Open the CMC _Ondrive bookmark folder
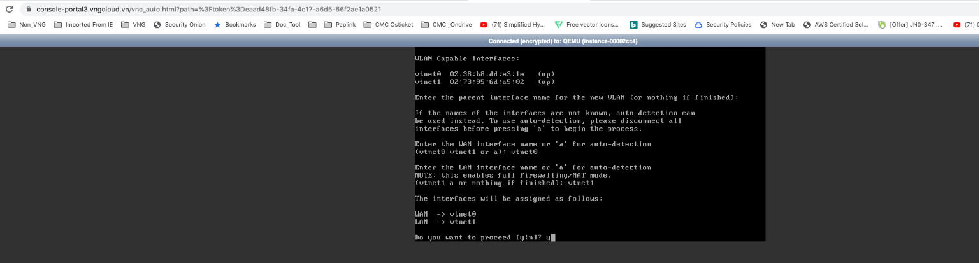Screen dimensions: 980x263 [x=445, y=25]
